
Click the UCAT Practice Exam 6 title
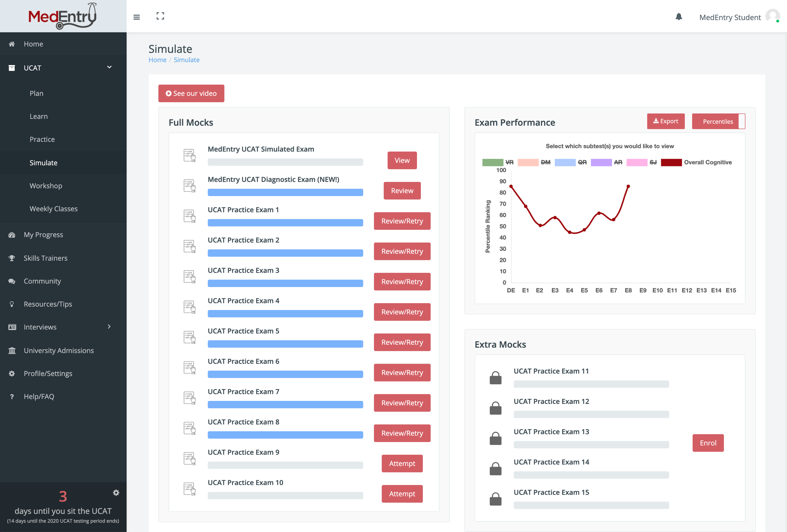(x=243, y=361)
